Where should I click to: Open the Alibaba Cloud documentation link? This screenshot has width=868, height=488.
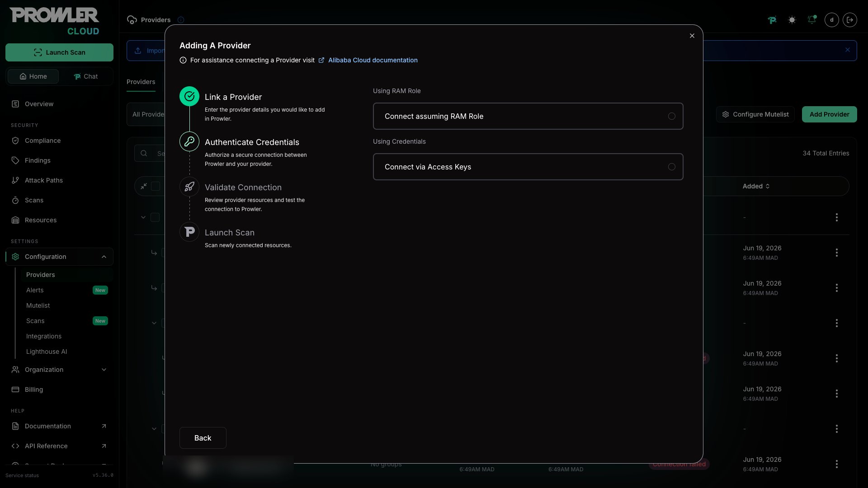coord(373,60)
